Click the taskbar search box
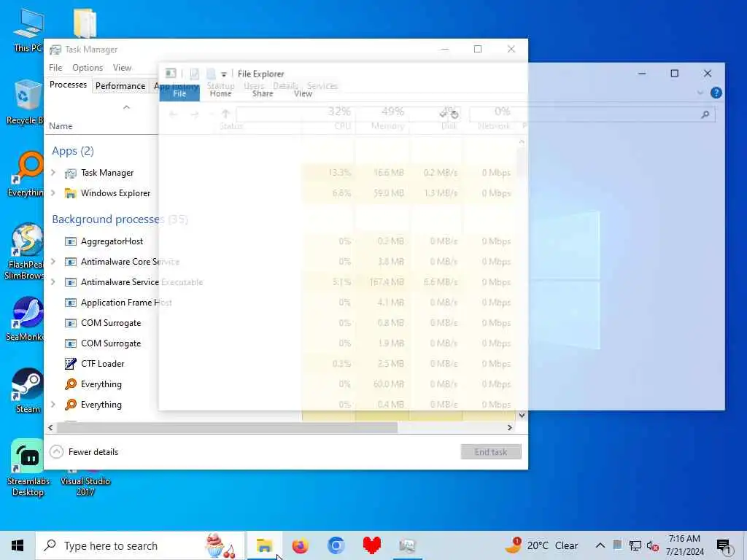 (141, 545)
